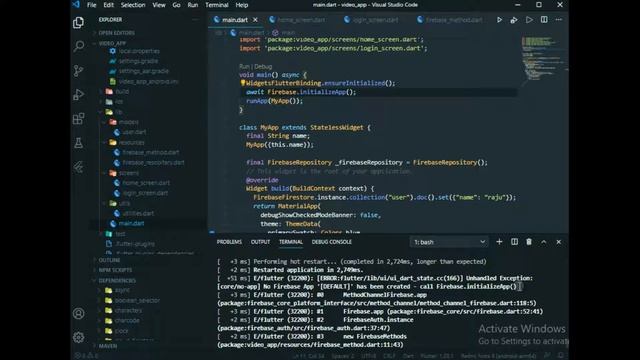Split the terminal panel

514,242
